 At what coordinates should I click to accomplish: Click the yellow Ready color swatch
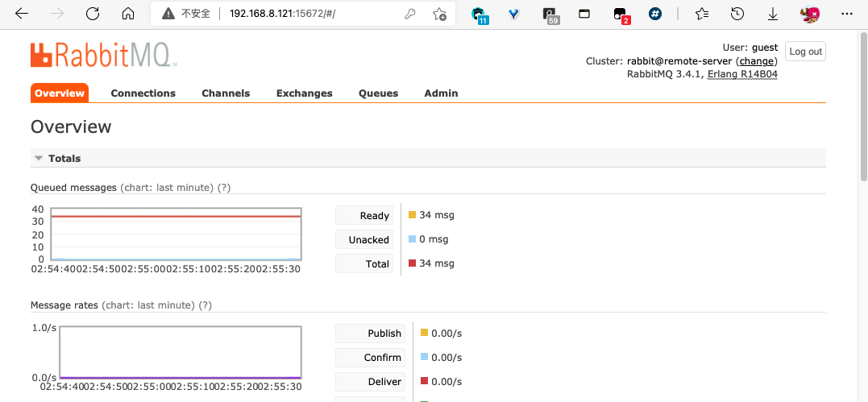(412, 215)
